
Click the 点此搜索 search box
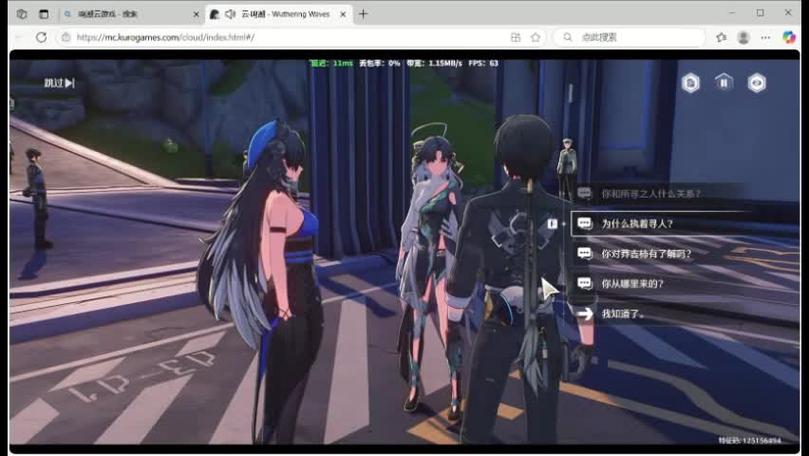(x=630, y=37)
